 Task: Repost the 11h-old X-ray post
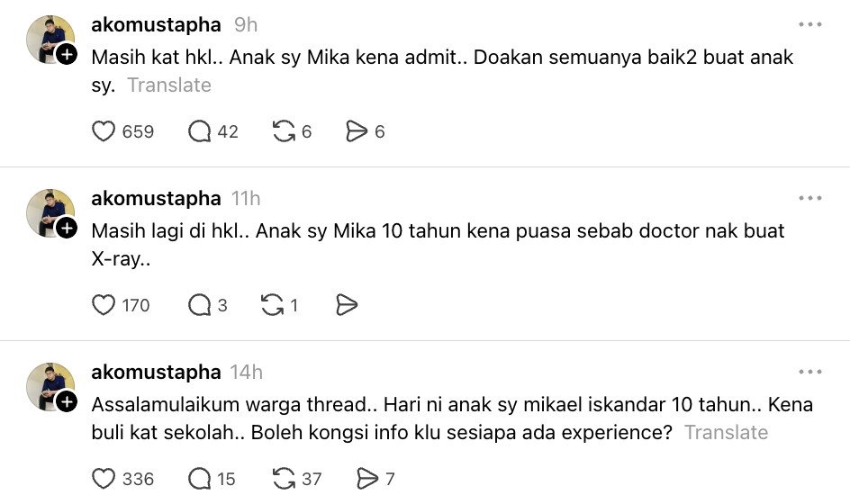pos(272,306)
